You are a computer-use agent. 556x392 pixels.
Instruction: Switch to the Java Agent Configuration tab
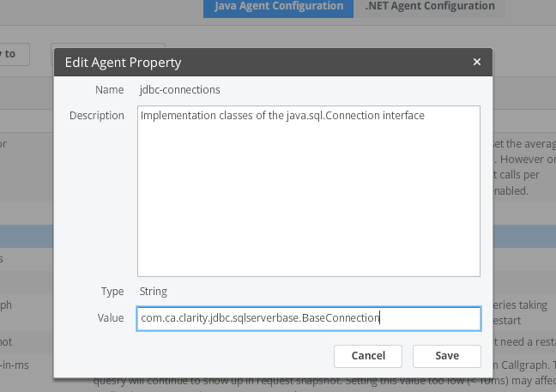pos(278,7)
